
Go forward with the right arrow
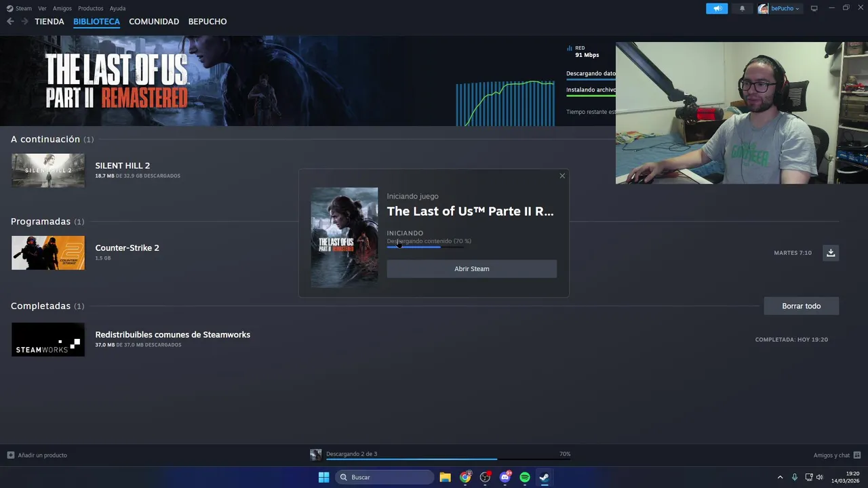click(x=24, y=22)
